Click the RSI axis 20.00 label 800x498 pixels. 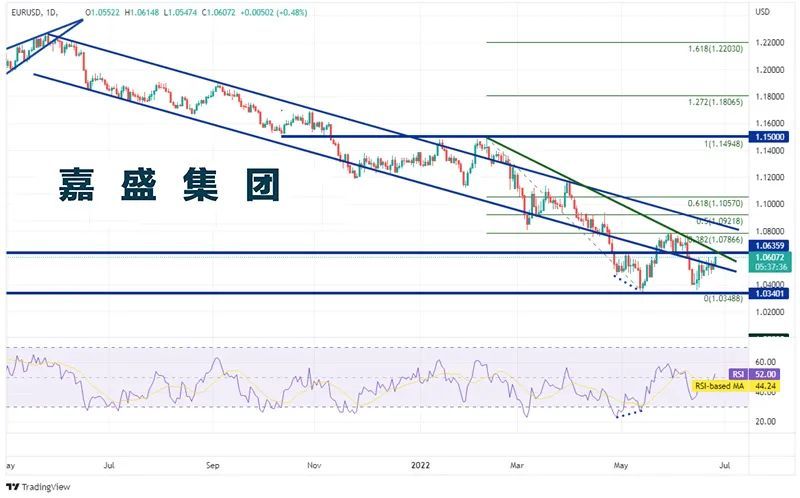(765, 421)
